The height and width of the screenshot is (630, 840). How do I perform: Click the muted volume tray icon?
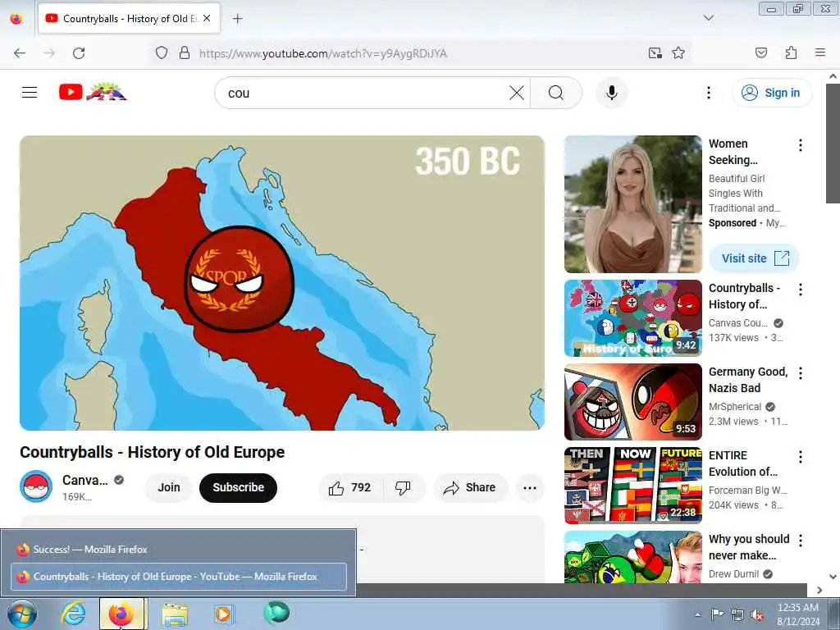pos(757,615)
